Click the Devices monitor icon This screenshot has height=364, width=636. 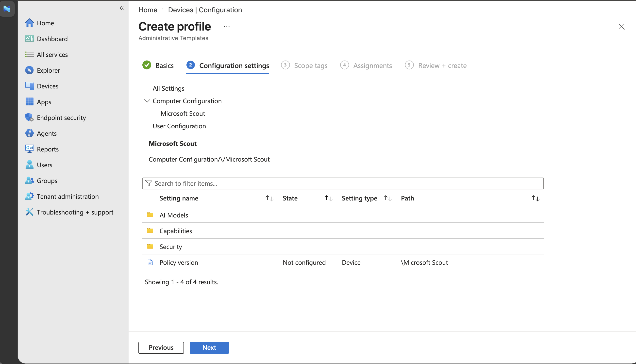(x=29, y=86)
